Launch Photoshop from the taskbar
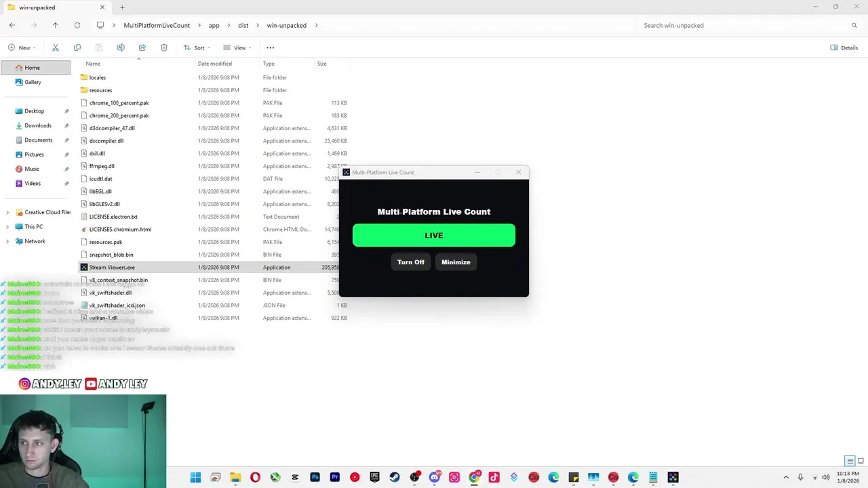This screenshot has width=868, height=488. pyautogui.click(x=315, y=477)
